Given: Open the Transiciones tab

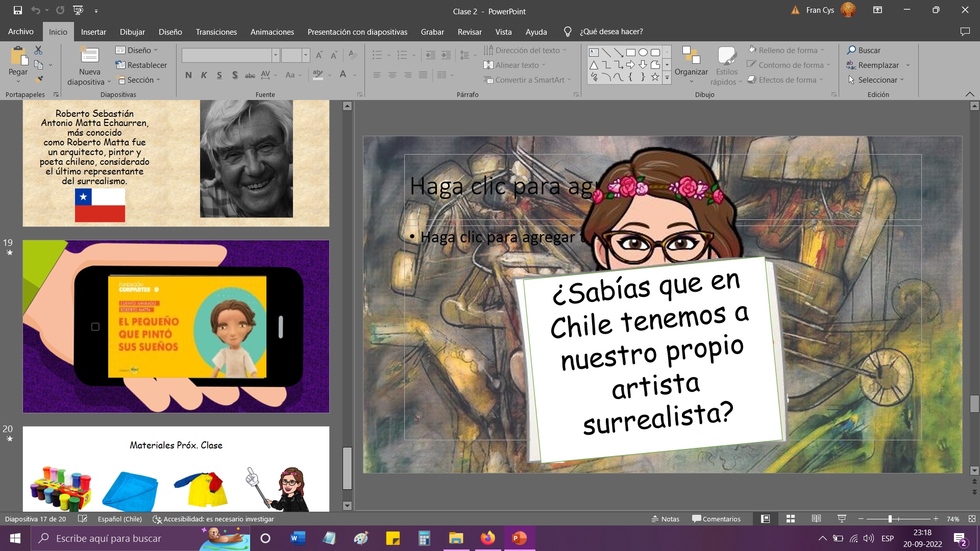Looking at the screenshot, I should click(216, 32).
